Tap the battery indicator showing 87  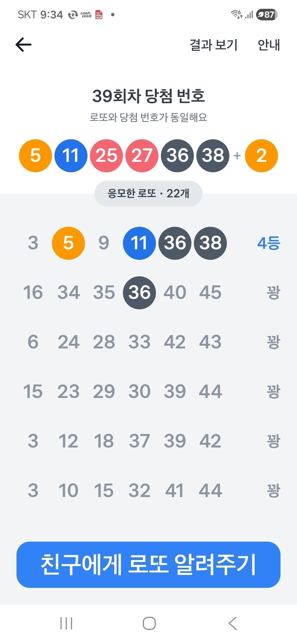coord(267,15)
